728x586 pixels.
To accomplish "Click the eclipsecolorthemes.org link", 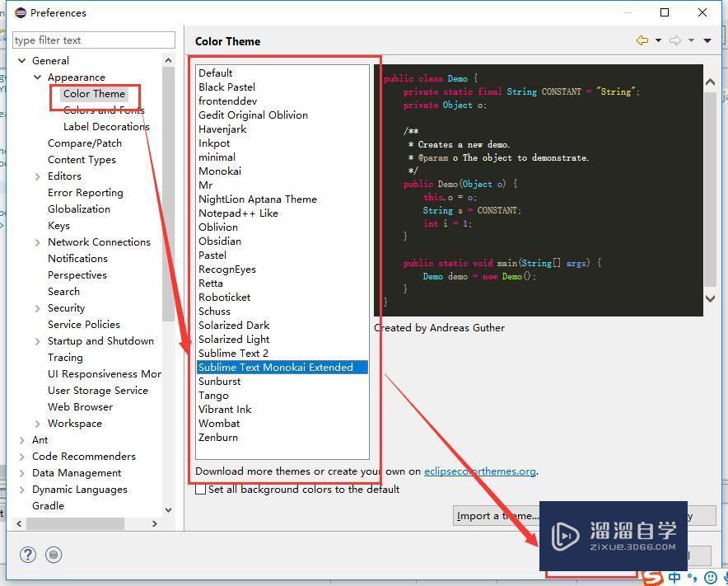I will (480, 471).
